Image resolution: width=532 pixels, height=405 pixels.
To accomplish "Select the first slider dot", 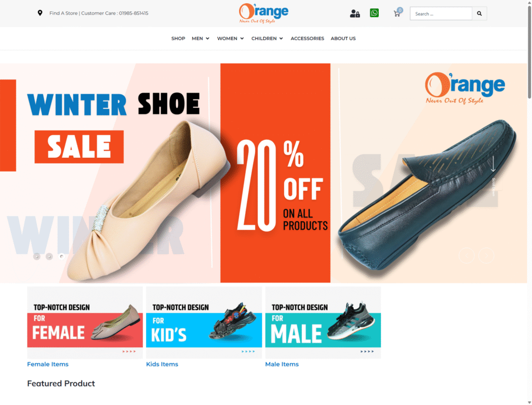I will pyautogui.click(x=37, y=257).
